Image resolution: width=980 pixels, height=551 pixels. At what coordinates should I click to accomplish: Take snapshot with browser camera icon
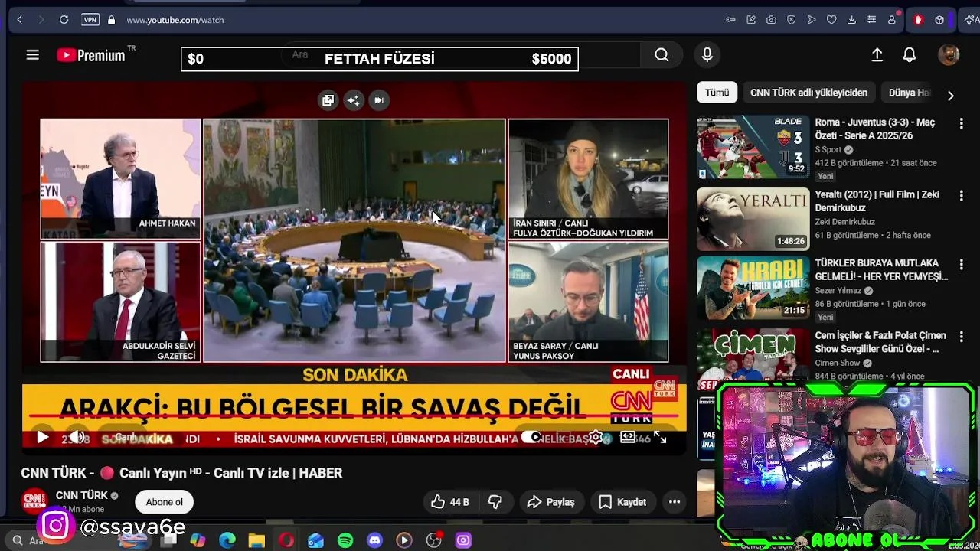pyautogui.click(x=771, y=20)
